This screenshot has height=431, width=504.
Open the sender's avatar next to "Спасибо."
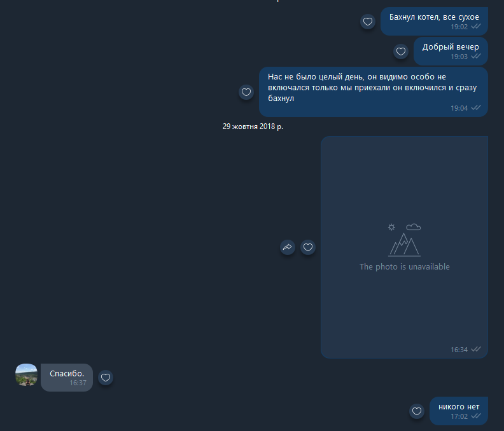[x=26, y=374]
